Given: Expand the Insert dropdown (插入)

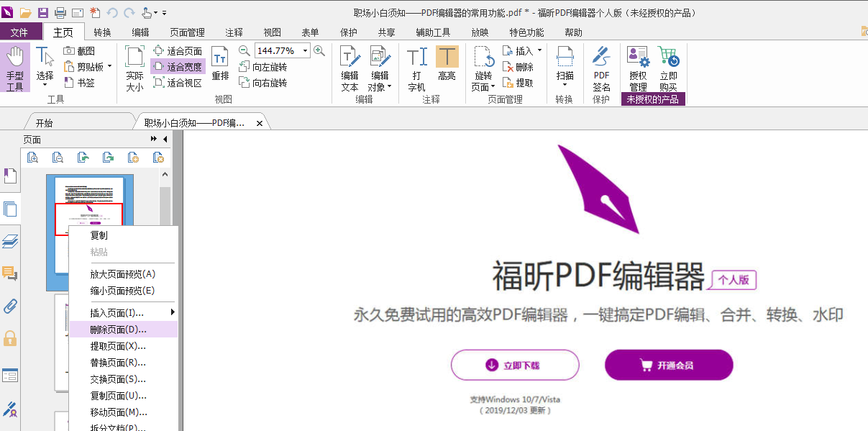Looking at the screenshot, I should point(540,51).
